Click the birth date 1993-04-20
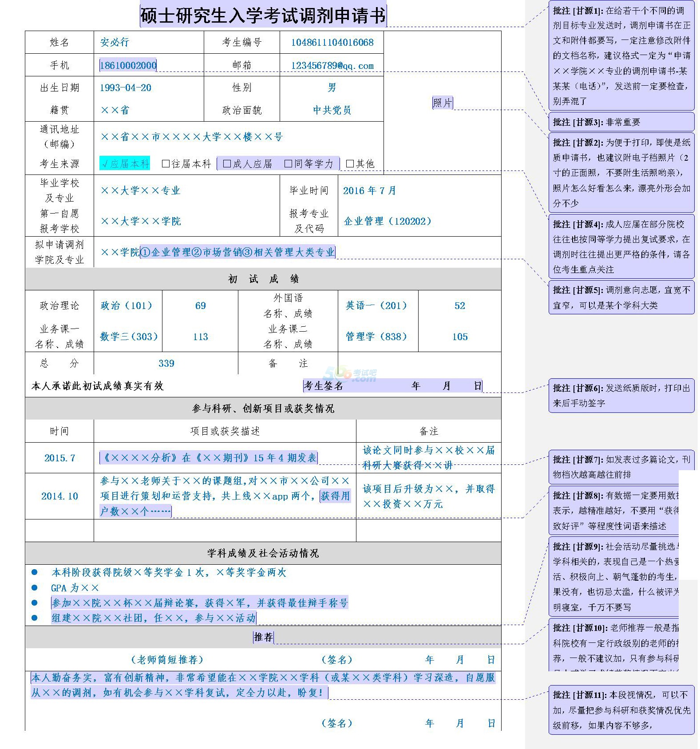 (x=126, y=88)
